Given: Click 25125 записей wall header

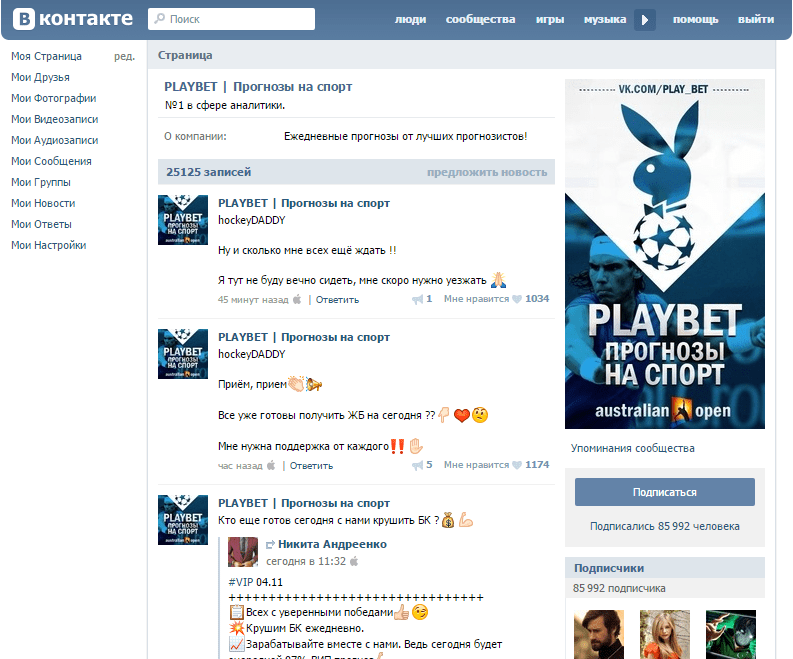Looking at the screenshot, I should pyautogui.click(x=208, y=172).
